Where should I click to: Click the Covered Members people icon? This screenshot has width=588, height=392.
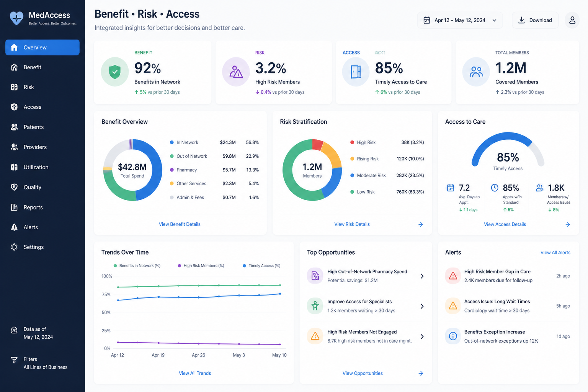[x=476, y=72]
